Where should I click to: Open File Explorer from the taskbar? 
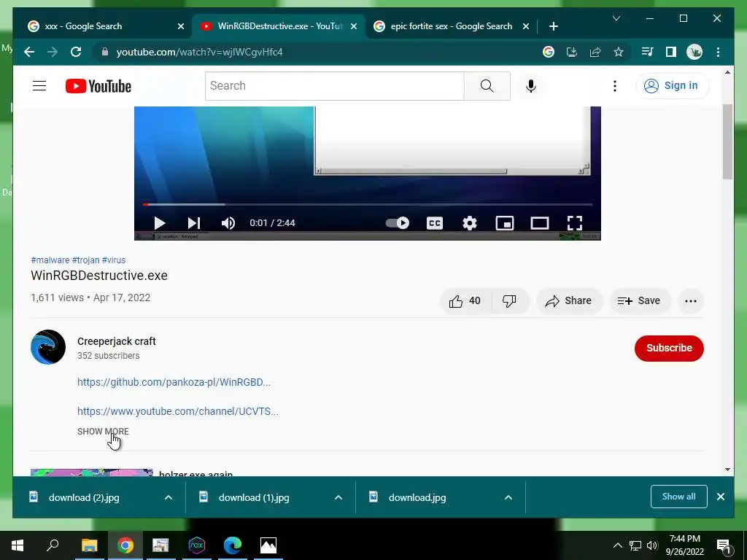coord(89,545)
